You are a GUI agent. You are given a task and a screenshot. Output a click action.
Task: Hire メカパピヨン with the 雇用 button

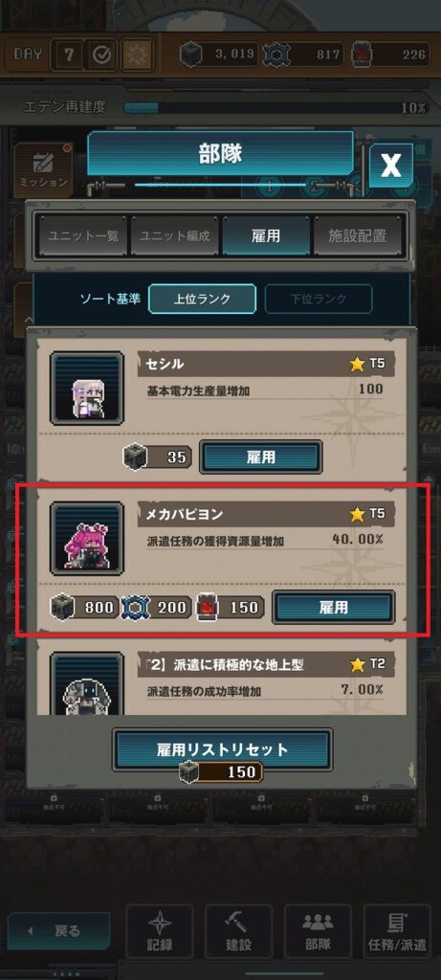click(334, 607)
